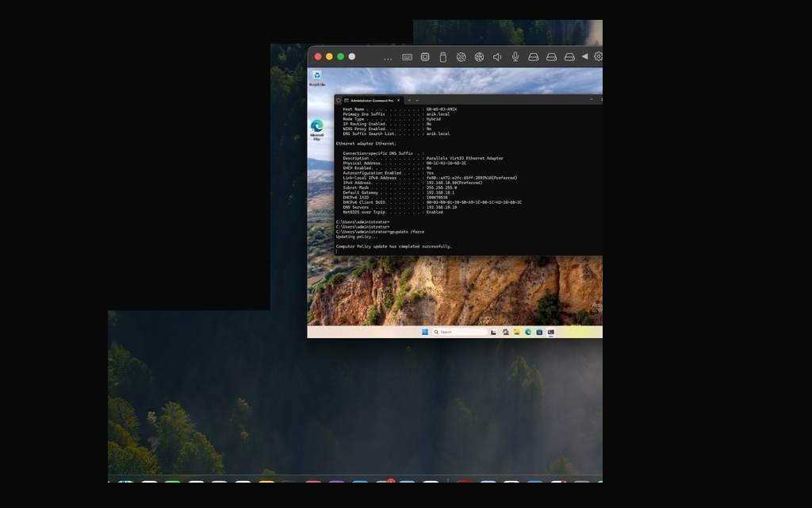
Task: Click the 'DHCPv6 Client DUID' line
Action: [x=432, y=202]
